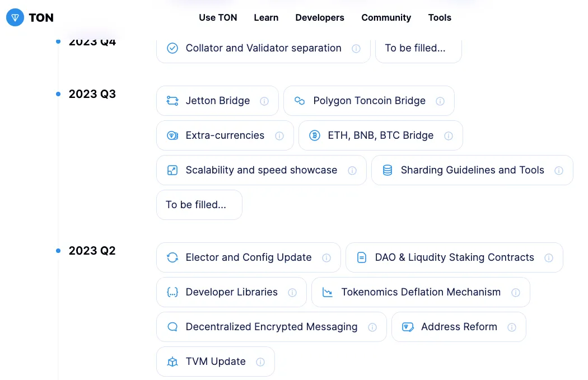Show info for TVM Update
This screenshot has height=380, width=588.
click(260, 362)
